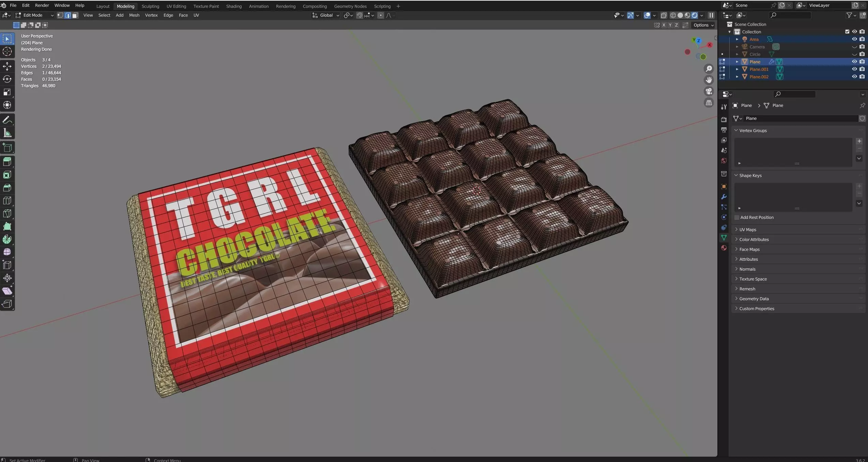Switch to the UV Editing workspace tab
868x462 pixels.
point(176,6)
